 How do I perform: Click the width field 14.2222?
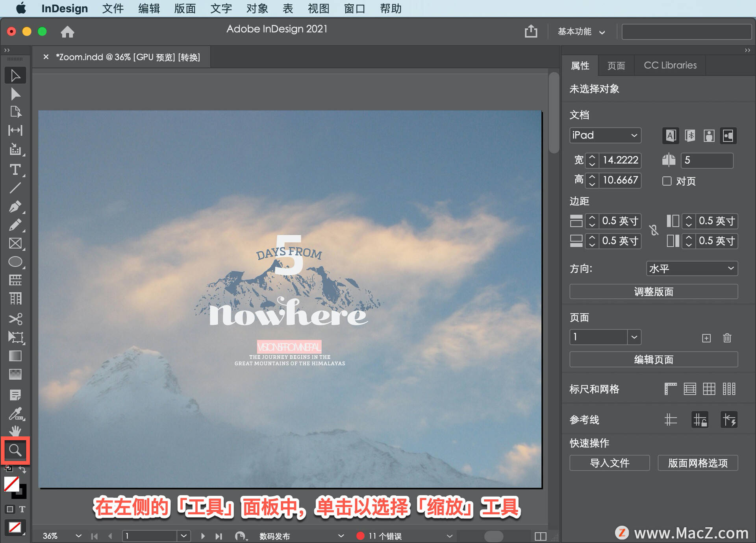coord(620,160)
